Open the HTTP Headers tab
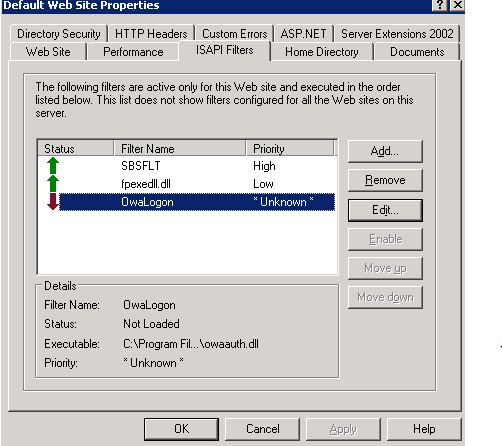Viewport: 502px width, 446px height. tap(151, 34)
